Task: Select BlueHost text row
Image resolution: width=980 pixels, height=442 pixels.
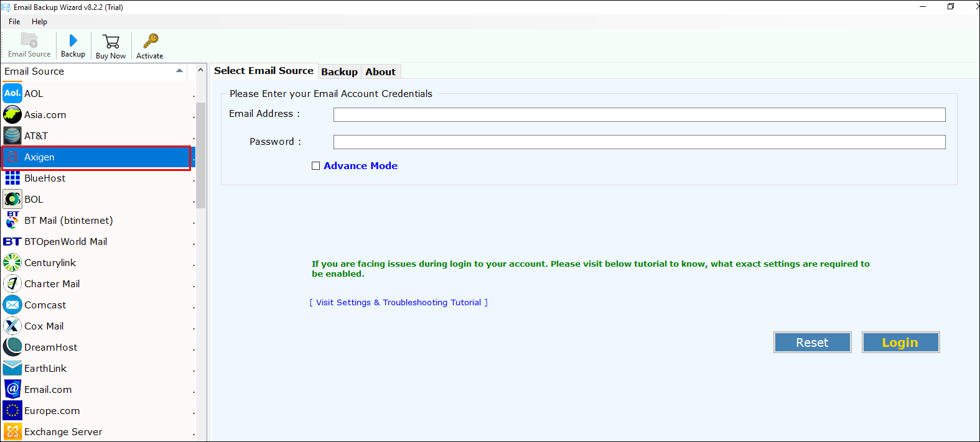Action: (45, 178)
